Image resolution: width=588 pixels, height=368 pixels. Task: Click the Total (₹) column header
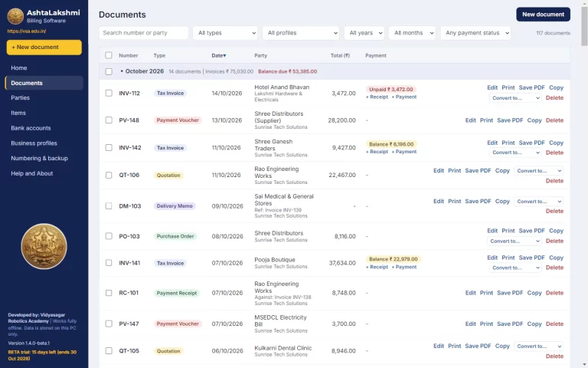pos(340,55)
